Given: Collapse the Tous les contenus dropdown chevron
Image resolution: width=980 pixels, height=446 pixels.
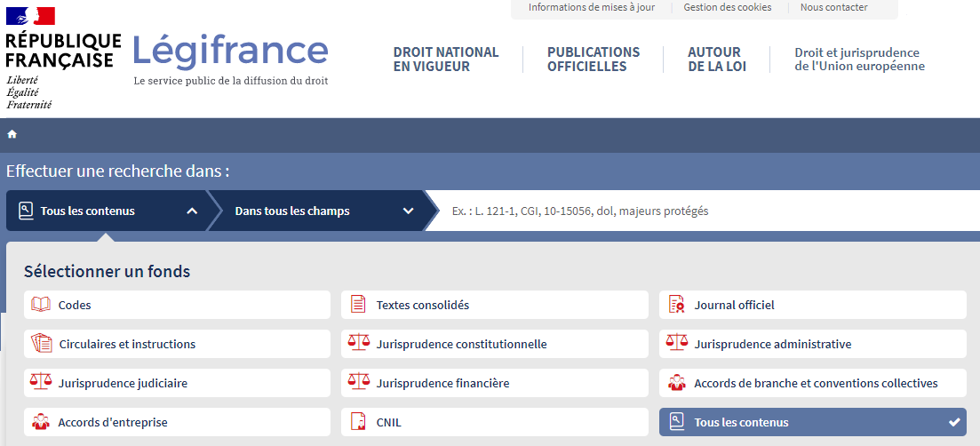Looking at the screenshot, I should 192,211.
